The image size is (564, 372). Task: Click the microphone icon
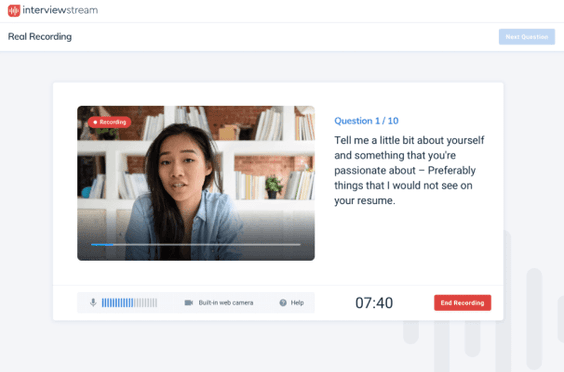(93, 303)
